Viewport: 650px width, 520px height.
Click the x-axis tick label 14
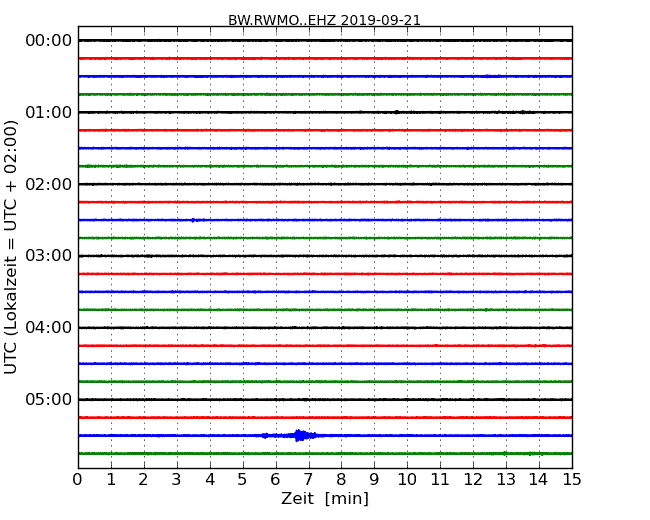pyautogui.click(x=539, y=480)
